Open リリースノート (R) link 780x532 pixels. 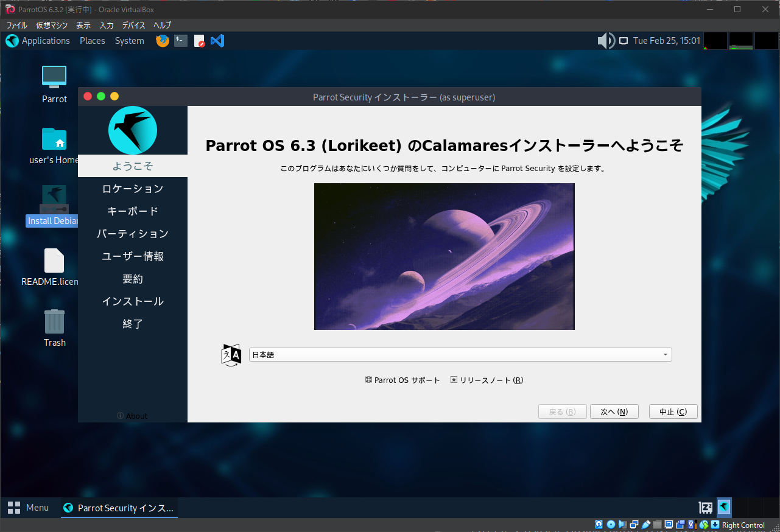pos(487,380)
